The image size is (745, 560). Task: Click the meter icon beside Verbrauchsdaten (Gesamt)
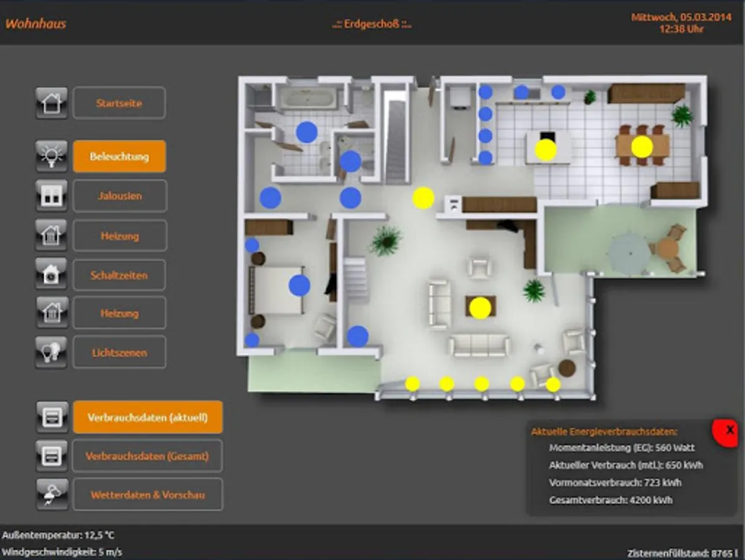click(x=52, y=455)
